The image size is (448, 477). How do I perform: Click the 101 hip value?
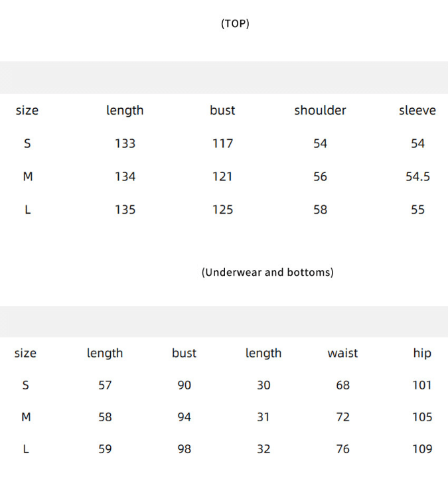coord(422,385)
